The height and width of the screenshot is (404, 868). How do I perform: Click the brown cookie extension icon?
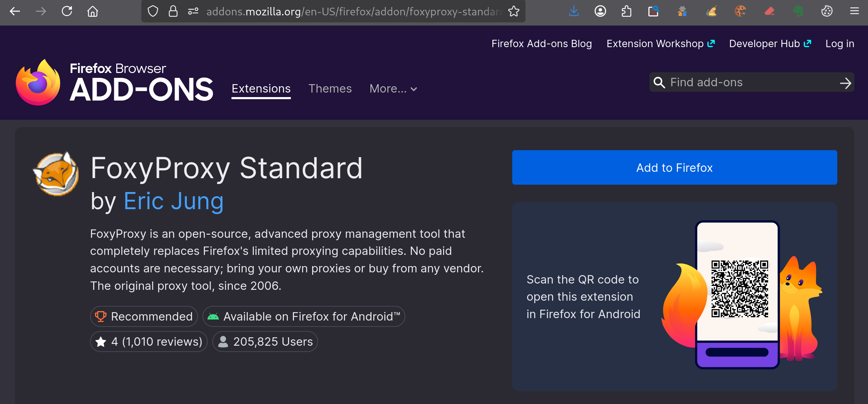tap(740, 12)
